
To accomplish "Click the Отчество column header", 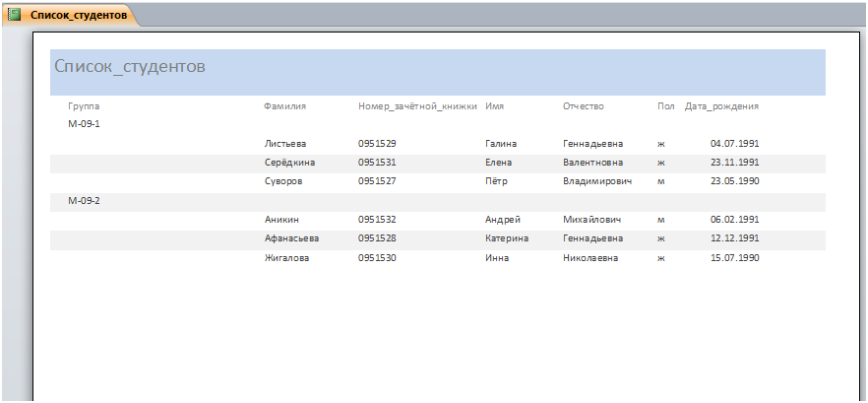I will tap(584, 105).
